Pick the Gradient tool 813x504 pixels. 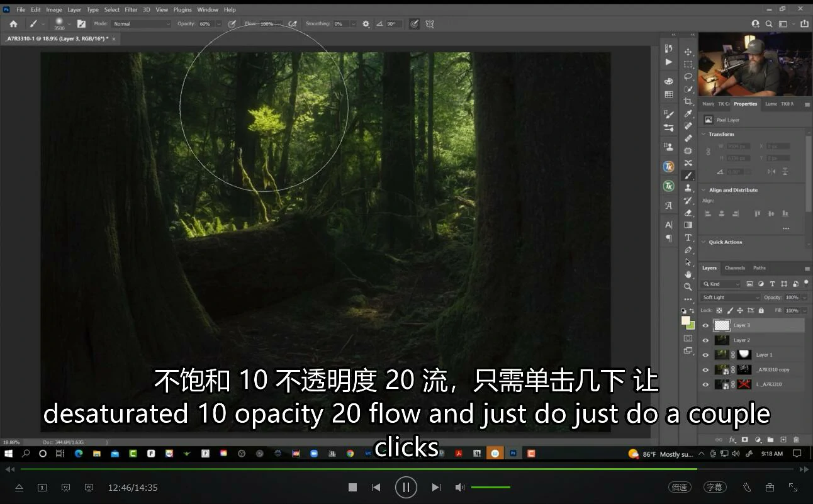click(688, 225)
